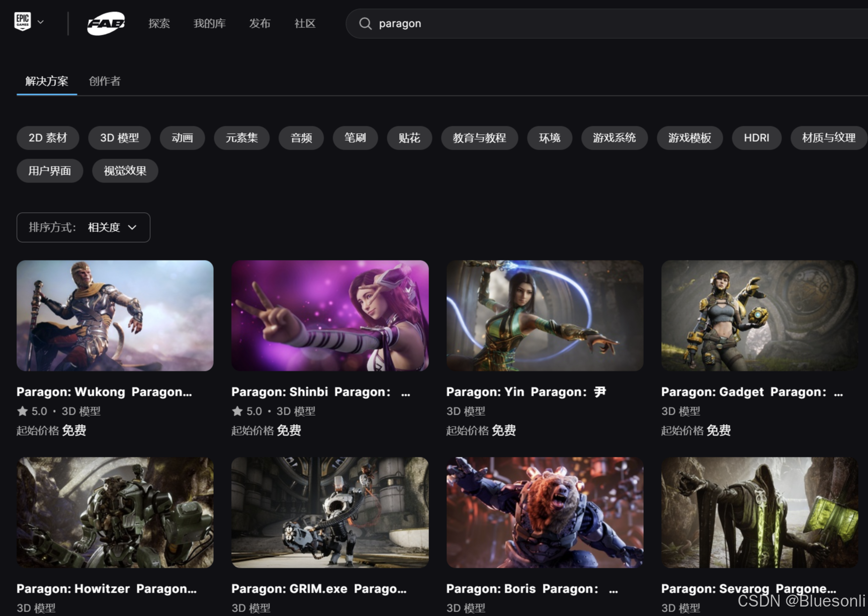Click the star rating icon under Wukong
868x616 pixels.
(22, 411)
